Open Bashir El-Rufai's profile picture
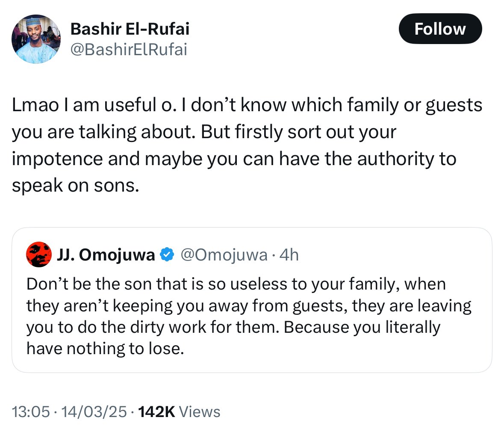 click(x=35, y=39)
